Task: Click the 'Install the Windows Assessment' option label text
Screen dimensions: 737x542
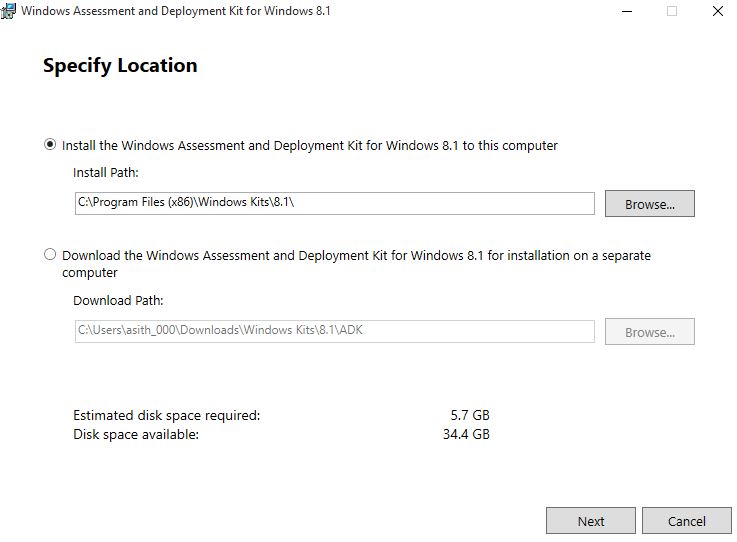Action: click(310, 146)
